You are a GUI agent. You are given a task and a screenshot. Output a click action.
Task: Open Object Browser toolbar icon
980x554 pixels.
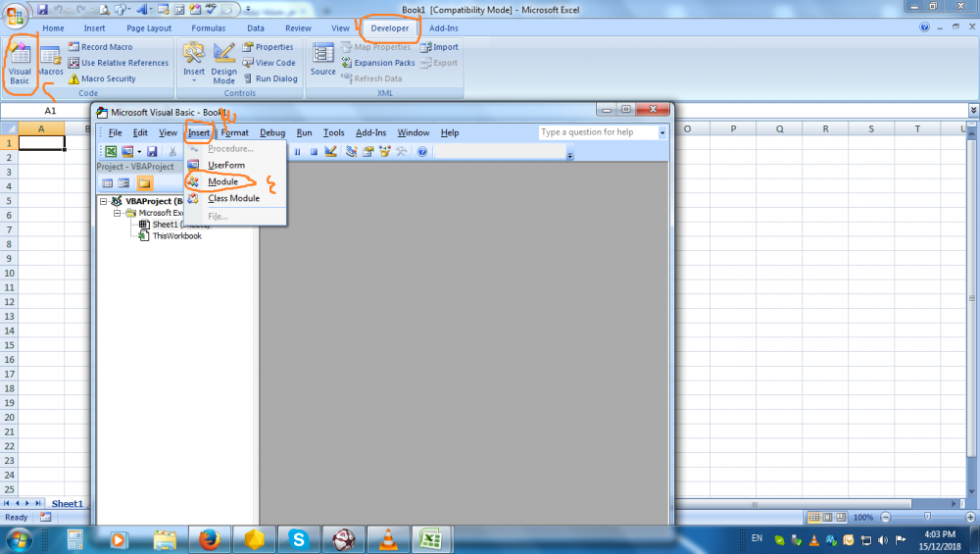pos(384,151)
